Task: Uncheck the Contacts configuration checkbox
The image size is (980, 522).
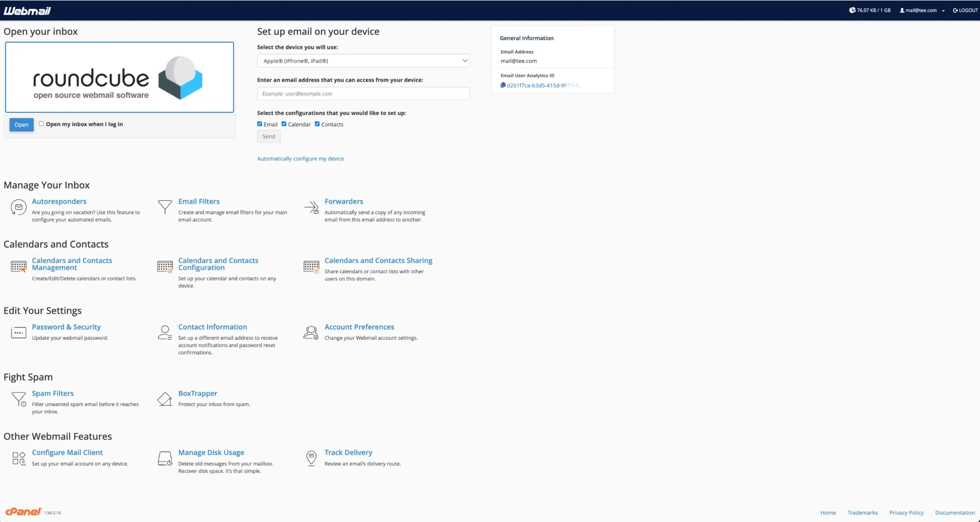Action: (x=317, y=124)
